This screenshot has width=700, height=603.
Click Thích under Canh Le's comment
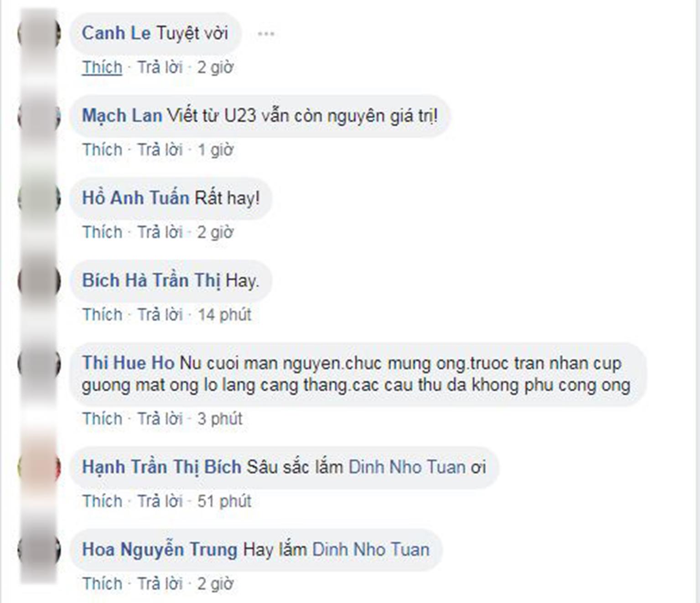[102, 68]
